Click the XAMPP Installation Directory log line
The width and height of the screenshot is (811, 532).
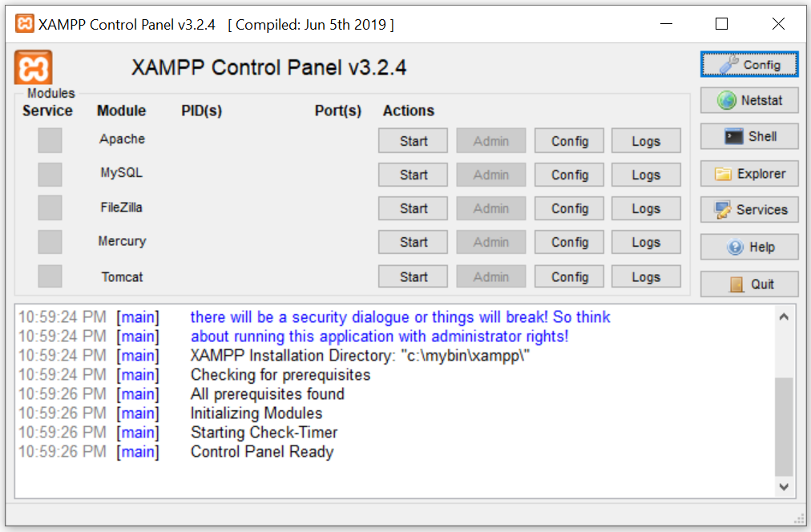click(360, 356)
